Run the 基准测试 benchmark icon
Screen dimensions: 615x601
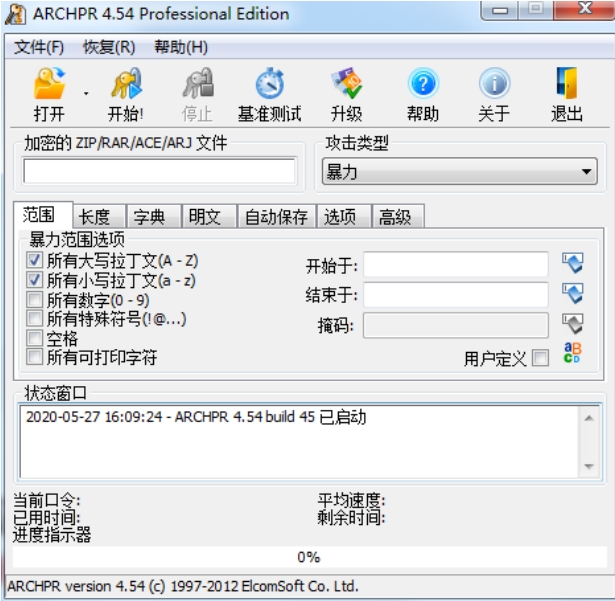click(270, 83)
